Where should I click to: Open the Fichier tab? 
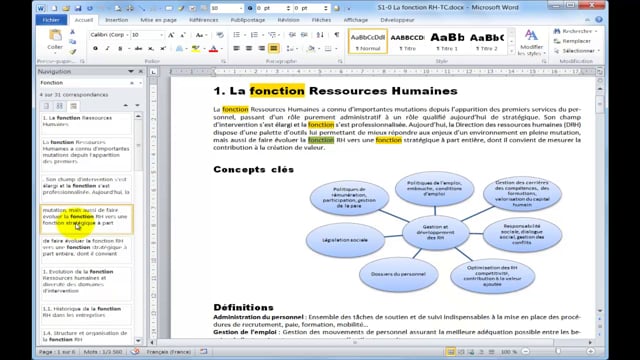tap(51, 20)
